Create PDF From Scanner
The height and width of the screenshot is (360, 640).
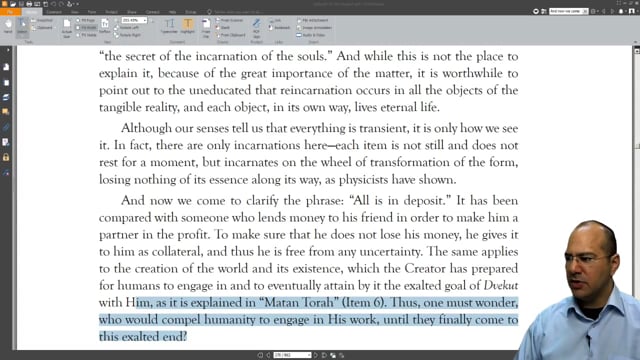pos(229,20)
